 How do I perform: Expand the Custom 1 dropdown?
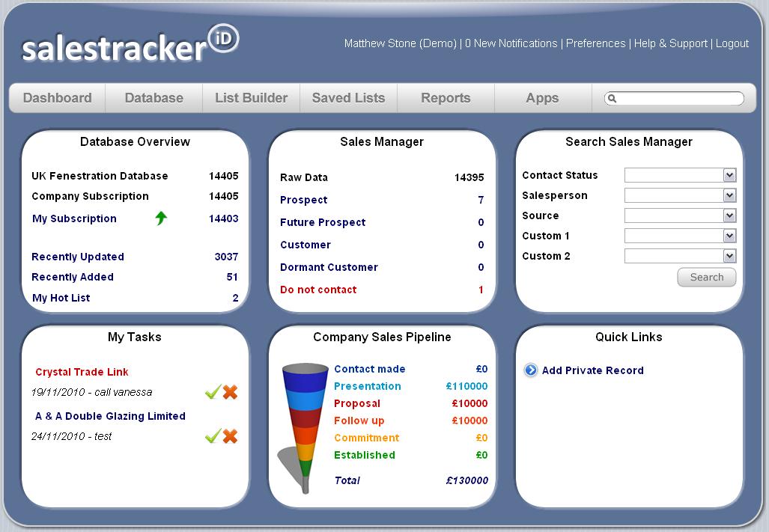tap(729, 236)
